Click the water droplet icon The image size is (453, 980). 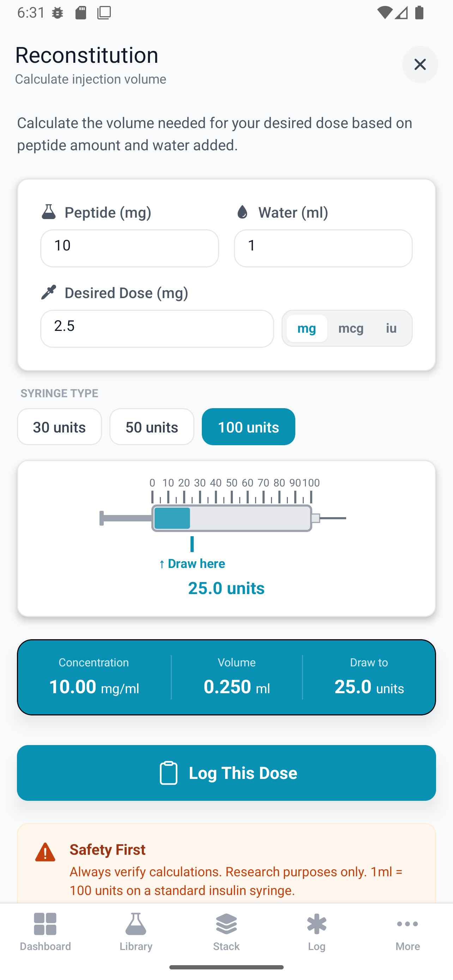coord(242,212)
